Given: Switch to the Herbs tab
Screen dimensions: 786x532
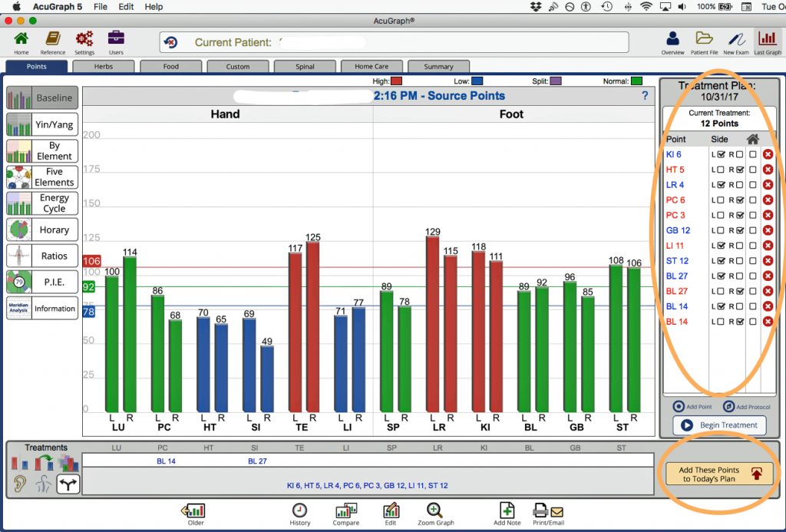Looking at the screenshot, I should 104,67.
